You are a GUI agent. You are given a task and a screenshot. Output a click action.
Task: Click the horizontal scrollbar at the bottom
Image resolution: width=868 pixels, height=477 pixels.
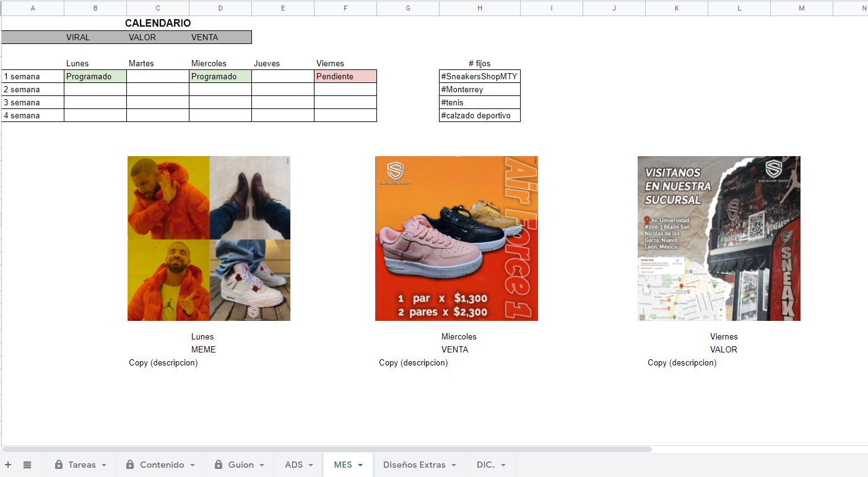click(327, 449)
